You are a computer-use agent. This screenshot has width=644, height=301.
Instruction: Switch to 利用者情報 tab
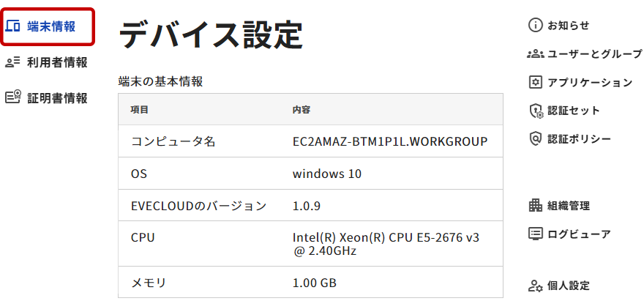pos(57,62)
